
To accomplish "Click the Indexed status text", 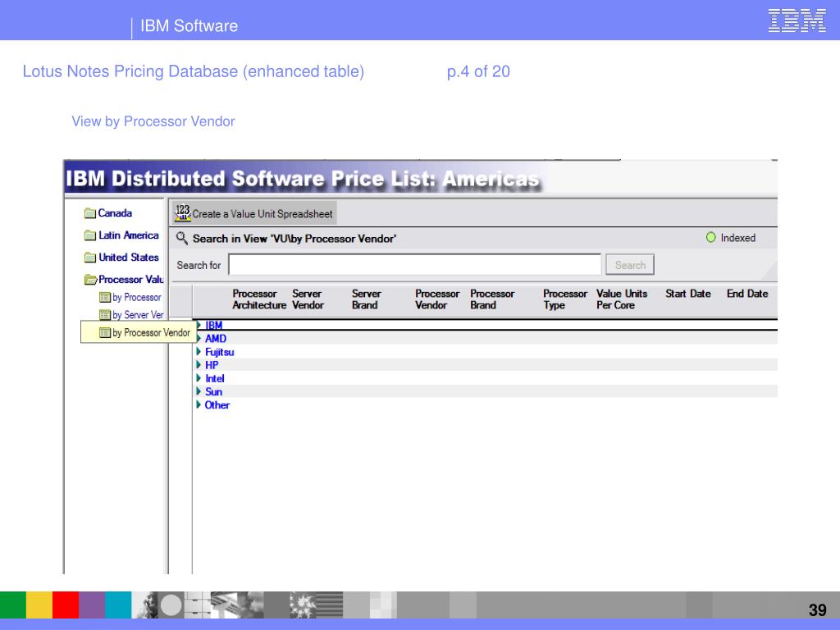I will (737, 238).
